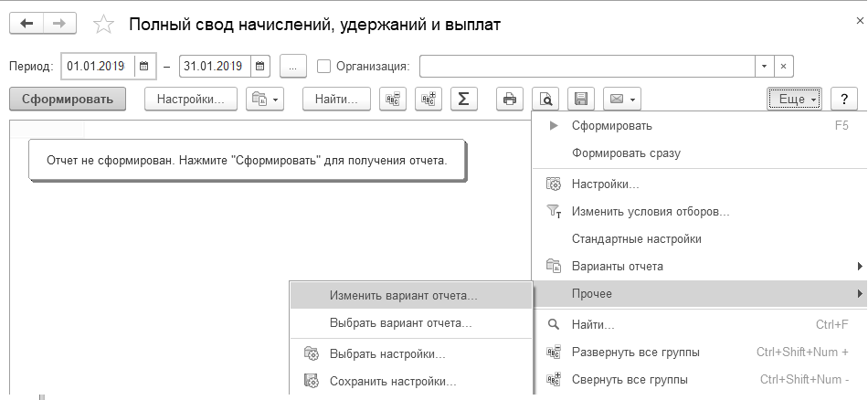
Task: Open the Организация dropdown list
Action: (764, 66)
